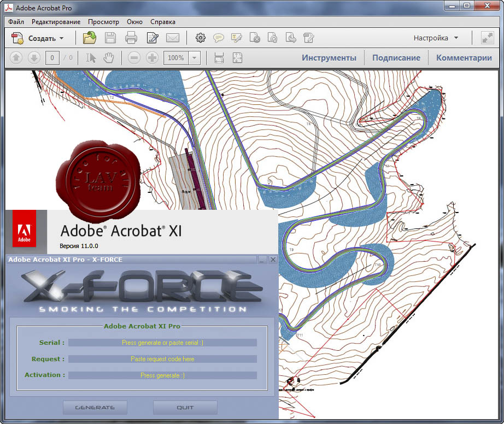Open a file with the folder icon
The height and width of the screenshot is (424, 504).
[89, 38]
